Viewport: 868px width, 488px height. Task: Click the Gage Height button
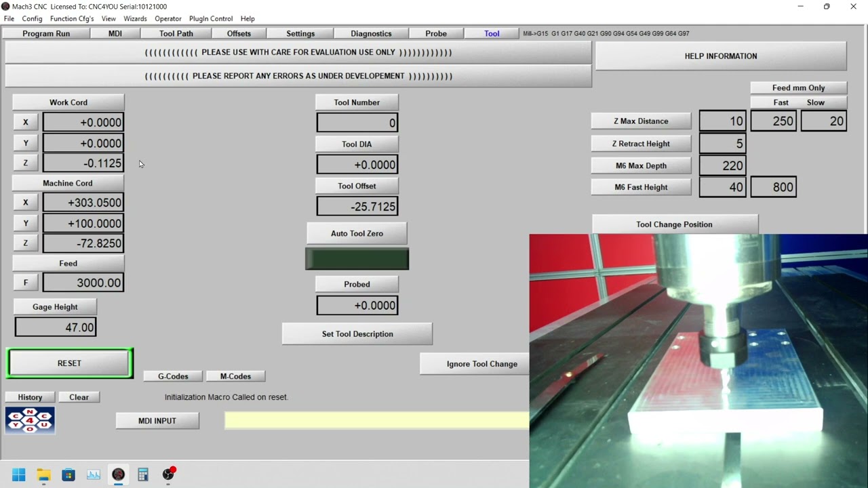coord(55,307)
